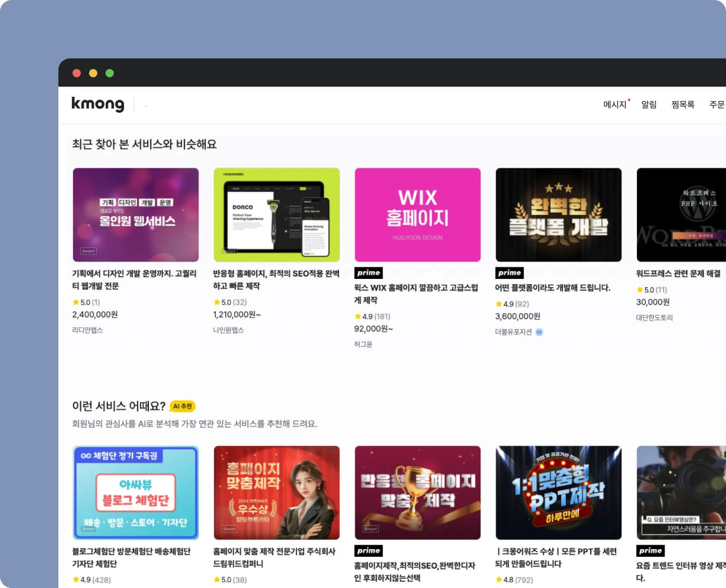This screenshot has width=726, height=588.
Task: Open the 워드프레스 PHP 사이트 thumbnail
Action: pyautogui.click(x=681, y=215)
